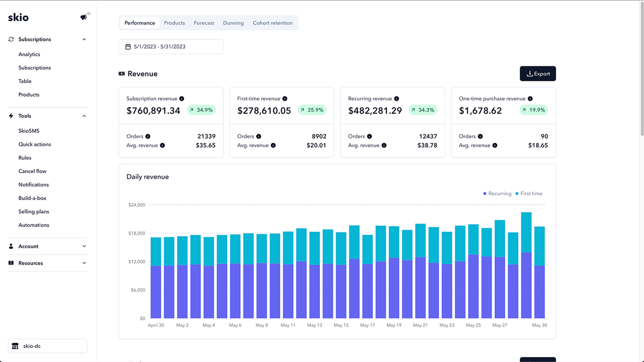Click the calendar icon in the date picker

[x=128, y=46]
